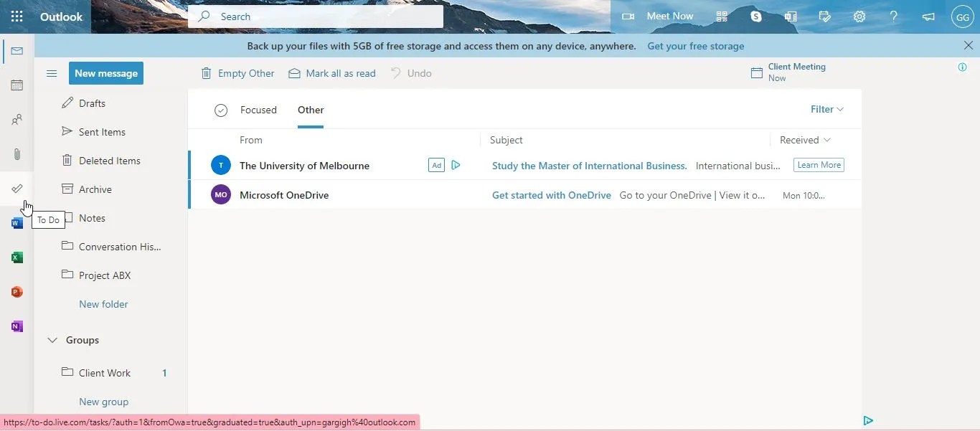Click the T avatar of University of Melbourne
Screen dimensions: 980x431
point(221,165)
